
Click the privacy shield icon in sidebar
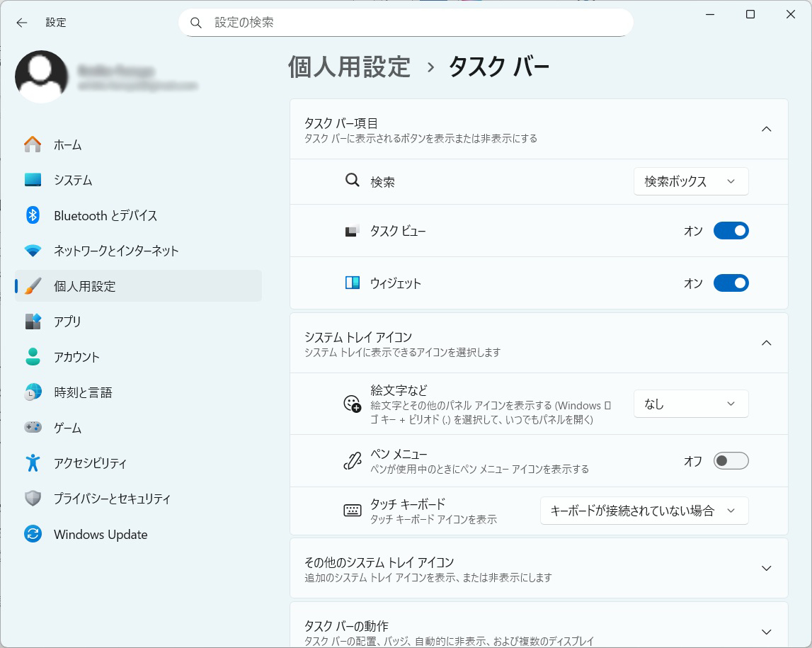tap(33, 499)
